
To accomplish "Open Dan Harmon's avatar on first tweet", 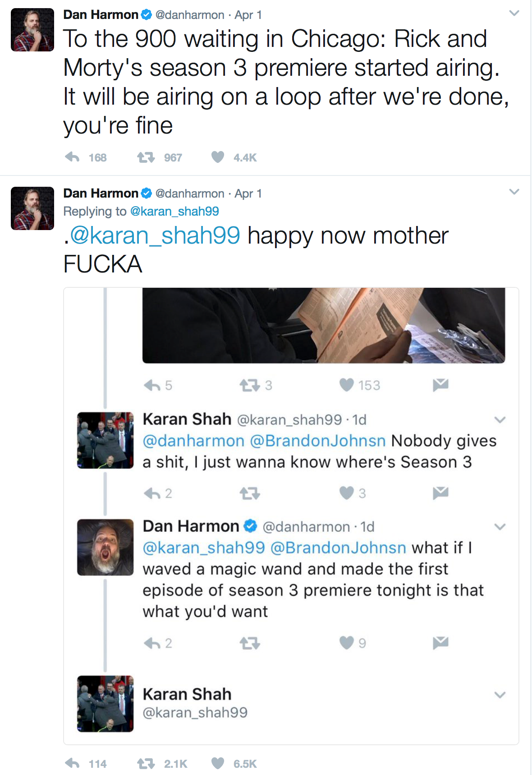I will click(32, 30).
